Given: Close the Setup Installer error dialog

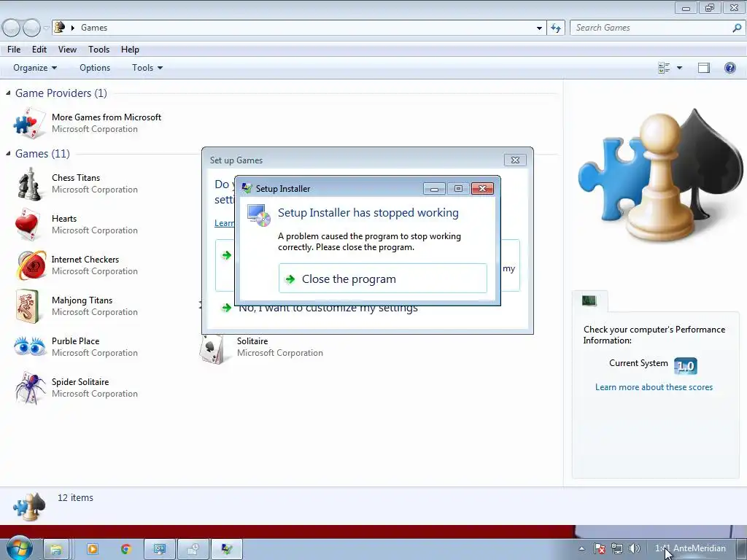Looking at the screenshot, I should click(482, 189).
